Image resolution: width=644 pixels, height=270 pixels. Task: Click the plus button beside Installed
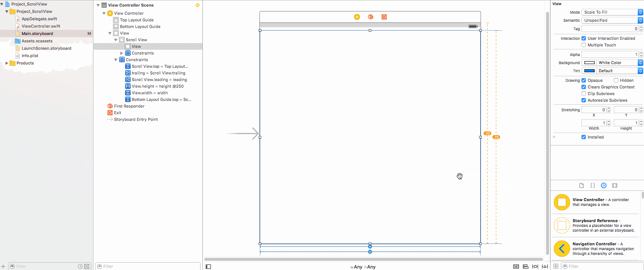tap(554, 137)
